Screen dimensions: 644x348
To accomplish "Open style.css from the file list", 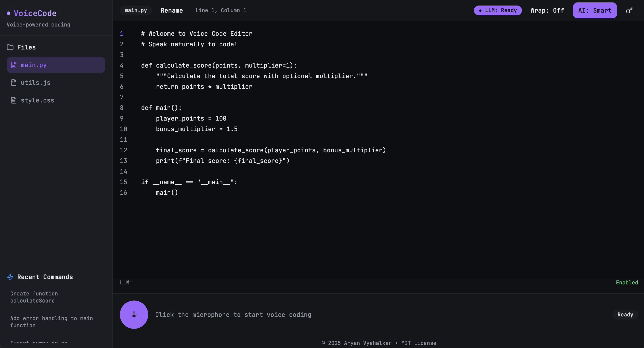I will pyautogui.click(x=37, y=100).
